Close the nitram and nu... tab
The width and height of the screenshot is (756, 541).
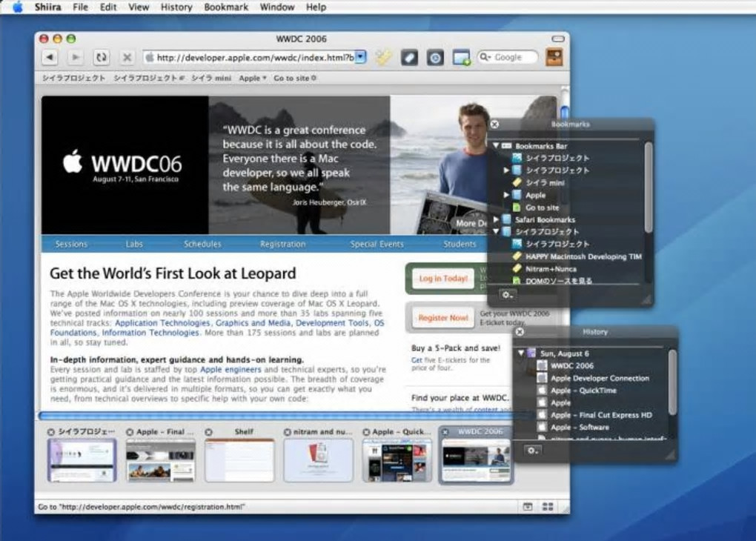[288, 432]
